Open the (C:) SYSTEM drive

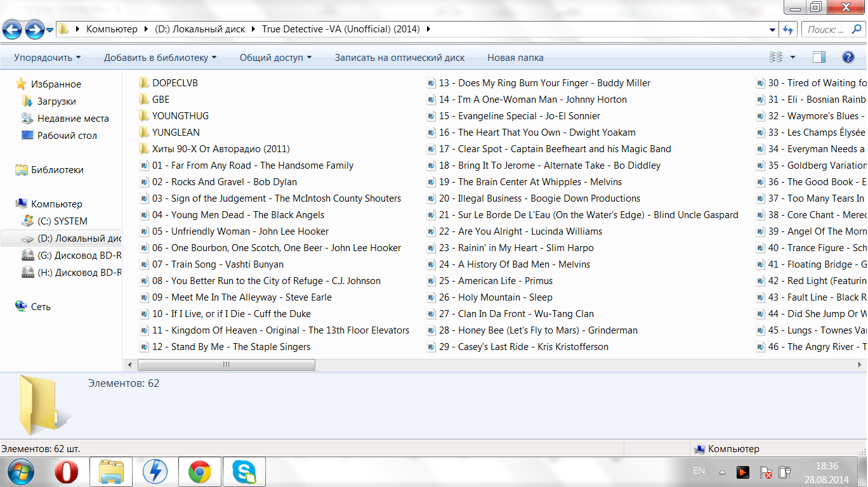click(x=62, y=221)
